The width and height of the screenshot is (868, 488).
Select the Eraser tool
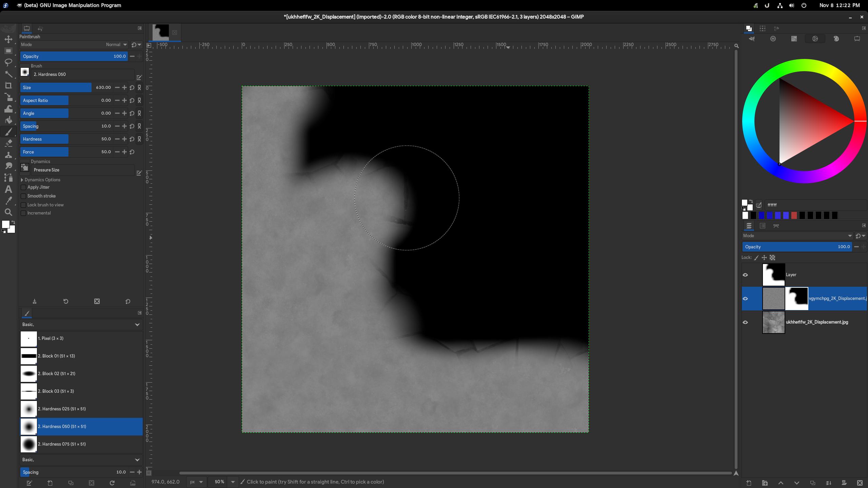(x=8, y=143)
